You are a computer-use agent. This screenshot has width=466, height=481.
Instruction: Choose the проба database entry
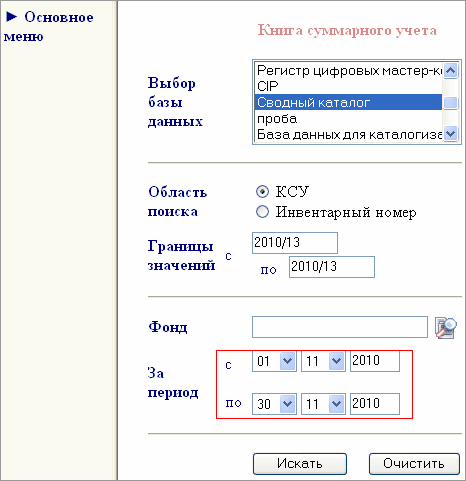tap(348, 118)
